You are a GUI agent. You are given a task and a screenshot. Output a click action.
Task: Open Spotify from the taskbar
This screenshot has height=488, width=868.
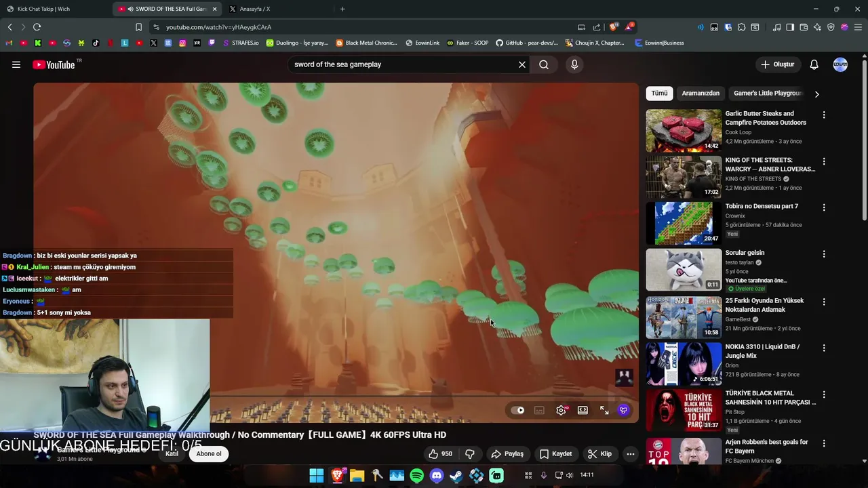pyautogui.click(x=417, y=476)
